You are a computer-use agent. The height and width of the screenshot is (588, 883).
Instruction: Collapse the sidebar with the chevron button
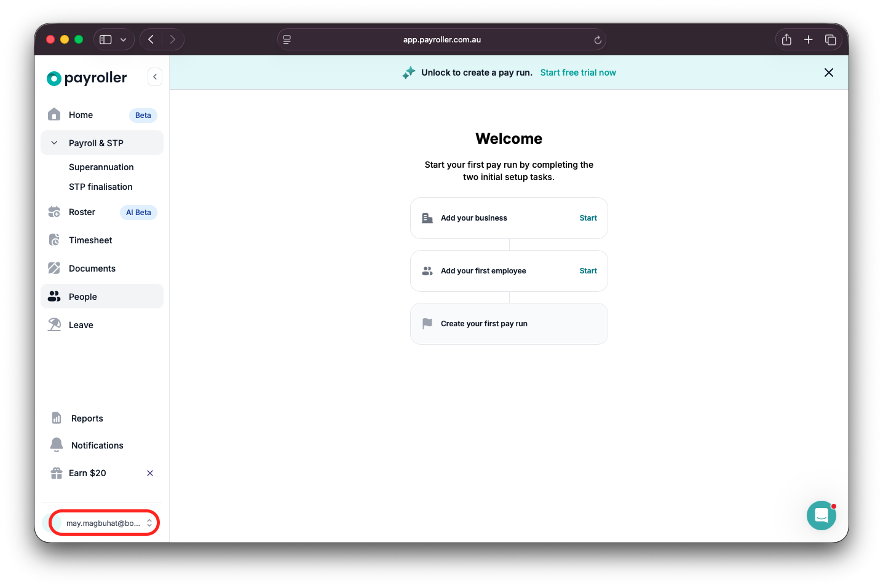[x=155, y=77]
